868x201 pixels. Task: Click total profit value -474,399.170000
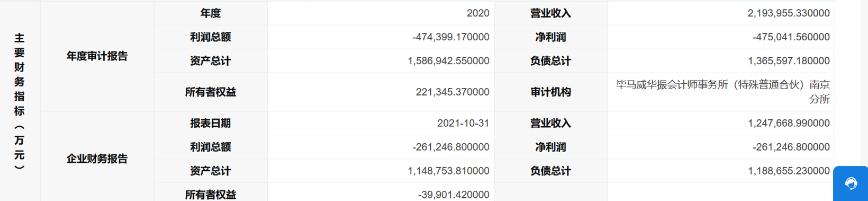[451, 37]
